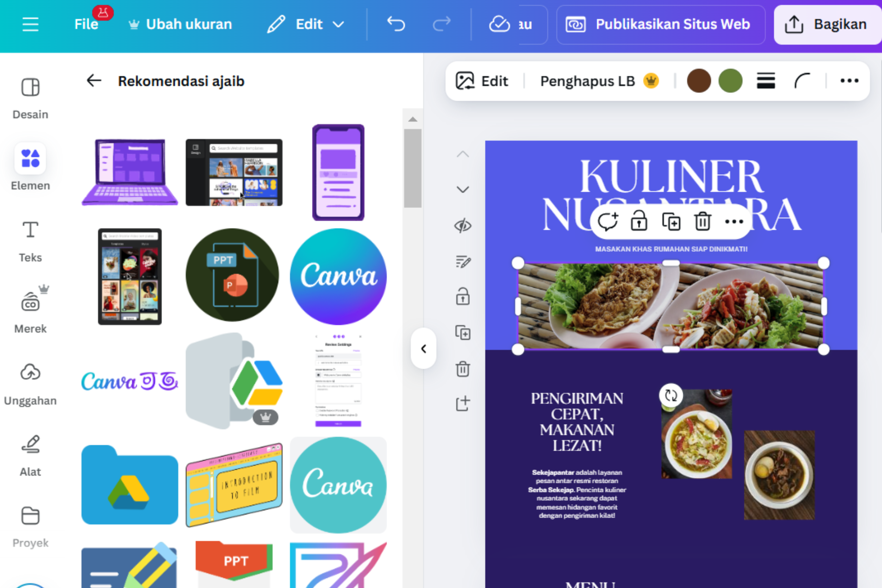The width and height of the screenshot is (882, 588).
Task: Open the File menu
Action: point(86,24)
